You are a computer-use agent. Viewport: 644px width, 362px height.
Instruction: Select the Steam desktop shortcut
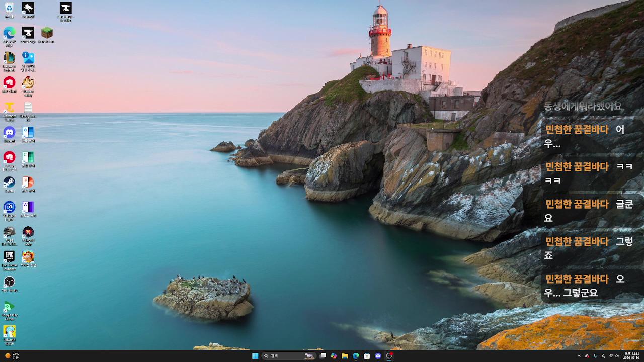coord(9,185)
